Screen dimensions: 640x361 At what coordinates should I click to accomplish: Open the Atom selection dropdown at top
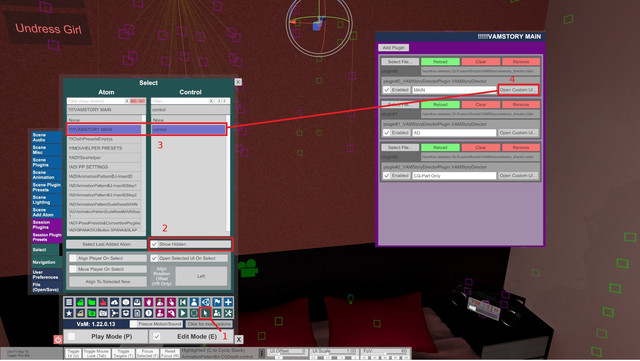click(x=106, y=110)
